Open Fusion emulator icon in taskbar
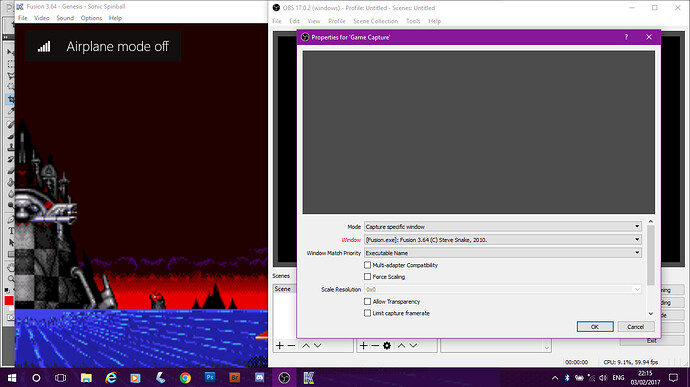Viewport: 690px width, 387px height. coord(309,378)
